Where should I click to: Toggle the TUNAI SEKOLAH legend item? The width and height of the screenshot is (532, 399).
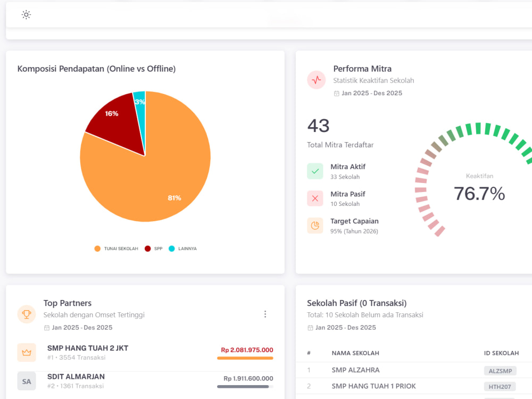116,248
